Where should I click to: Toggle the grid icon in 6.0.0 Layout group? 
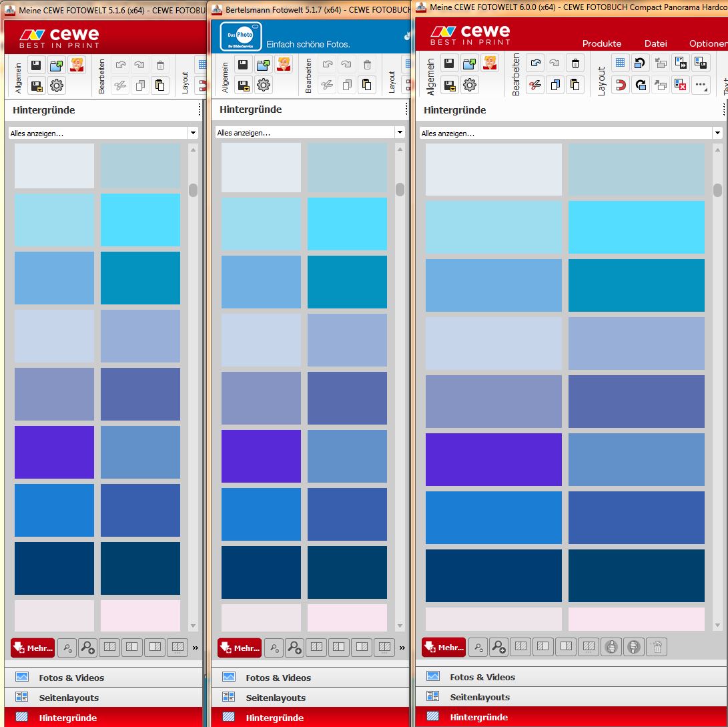click(620, 63)
